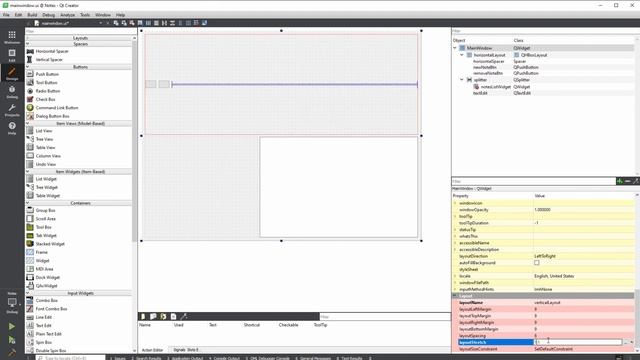Collapse the Spacers widget category
The height and width of the screenshot is (360, 640).
click(x=80, y=44)
